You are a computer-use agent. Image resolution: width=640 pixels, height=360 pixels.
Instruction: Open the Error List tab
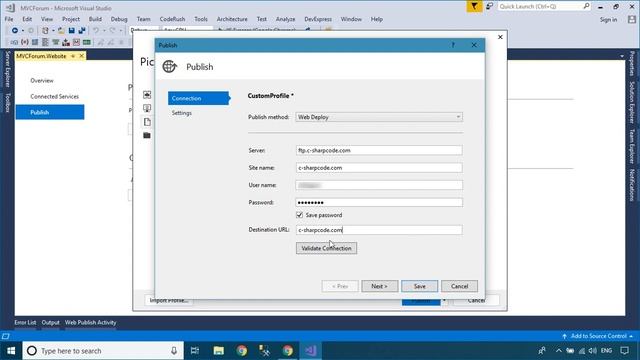tap(25, 322)
